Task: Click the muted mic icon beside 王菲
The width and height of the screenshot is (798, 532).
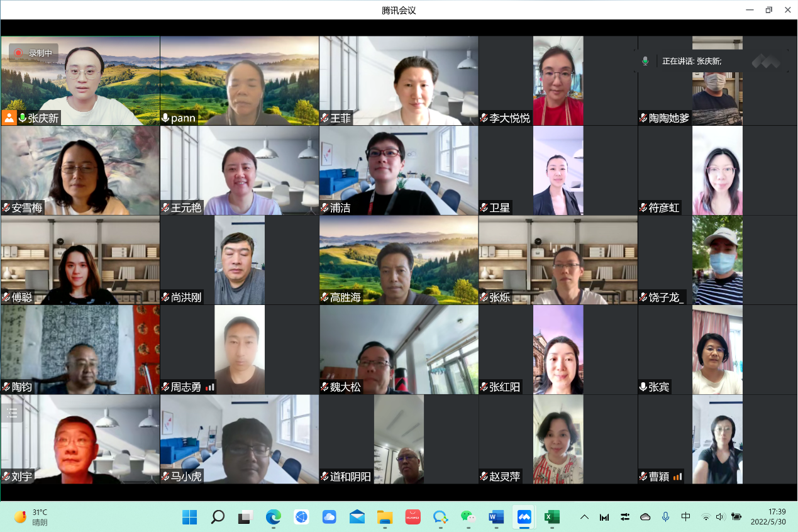Action: point(325,118)
